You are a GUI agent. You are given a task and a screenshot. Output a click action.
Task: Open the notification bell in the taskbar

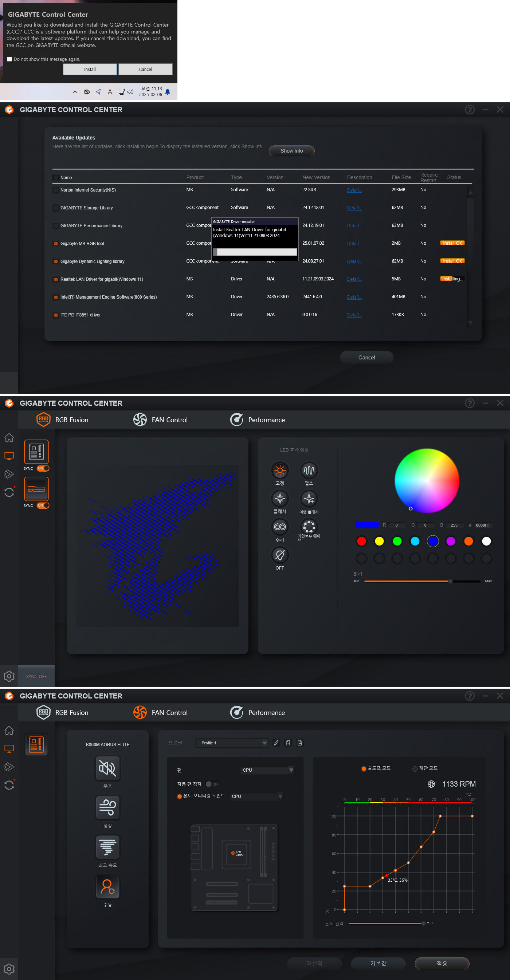coord(168,92)
